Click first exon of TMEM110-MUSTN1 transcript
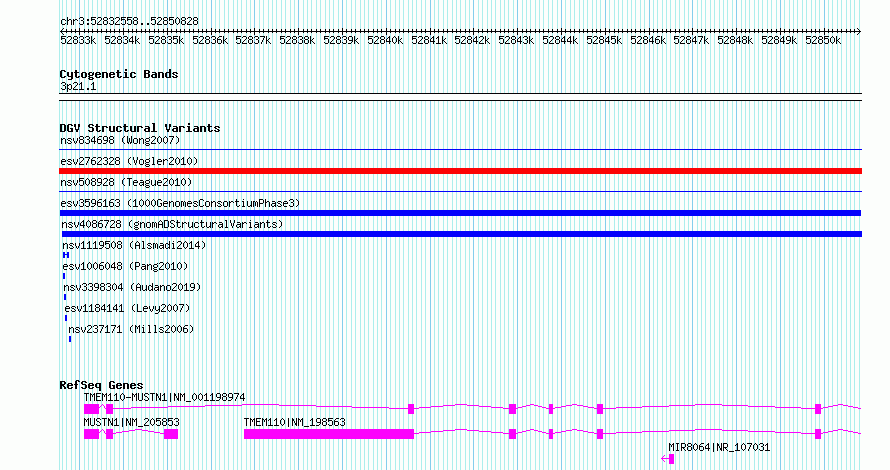Screen dimensions: 890x470 pos(91,409)
